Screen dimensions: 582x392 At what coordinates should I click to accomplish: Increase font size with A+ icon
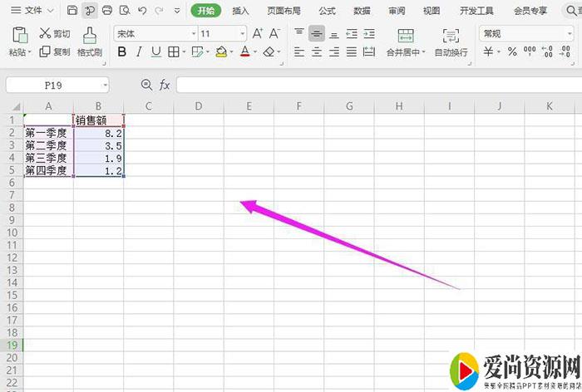point(257,34)
